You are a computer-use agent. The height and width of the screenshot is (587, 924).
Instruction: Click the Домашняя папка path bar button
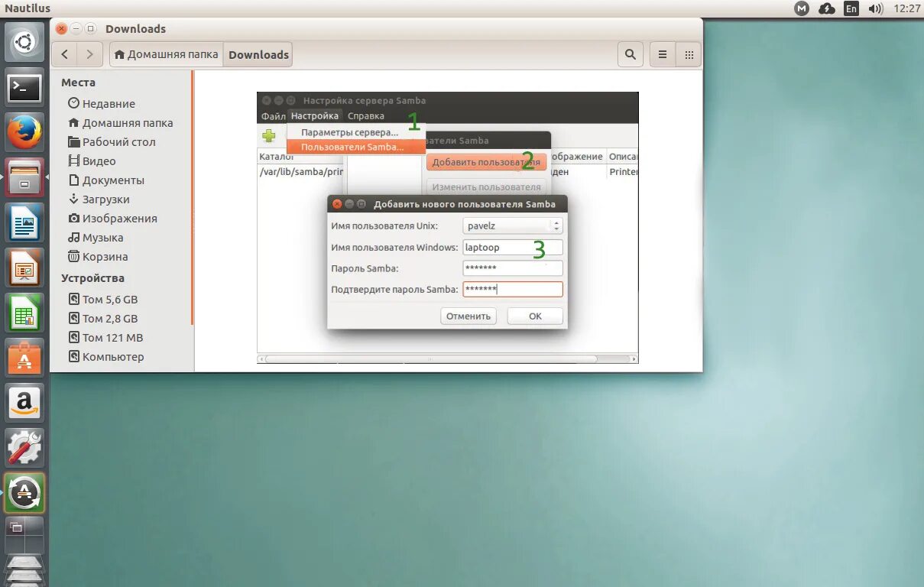point(167,54)
